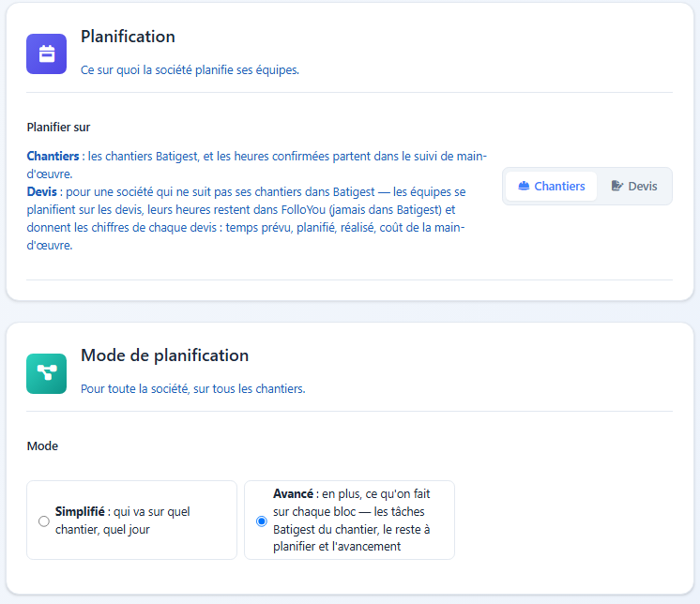Click the "Planifier sur" label
Image resolution: width=700 pixels, height=604 pixels.
[58, 128]
